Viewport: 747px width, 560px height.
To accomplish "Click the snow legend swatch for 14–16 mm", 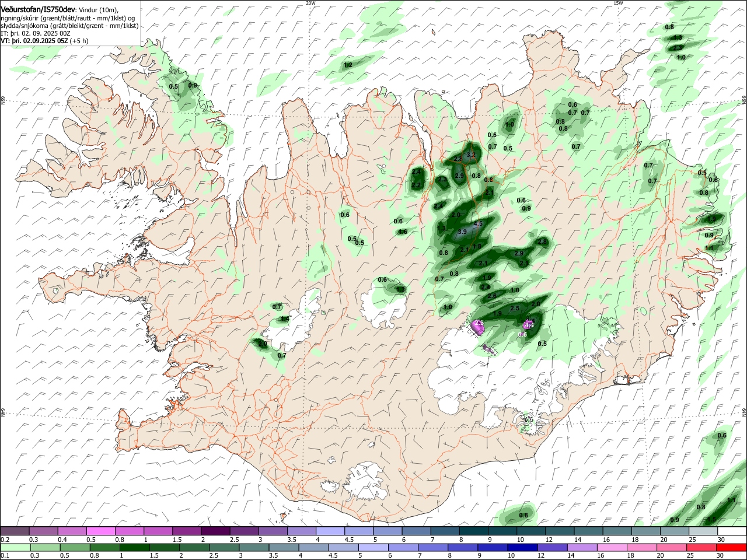I will click(588, 531).
